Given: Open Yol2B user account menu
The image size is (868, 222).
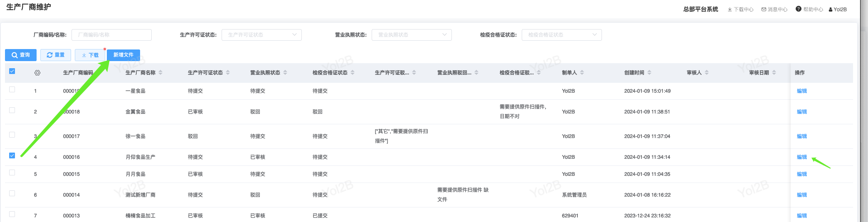Looking at the screenshot, I should tap(838, 9).
